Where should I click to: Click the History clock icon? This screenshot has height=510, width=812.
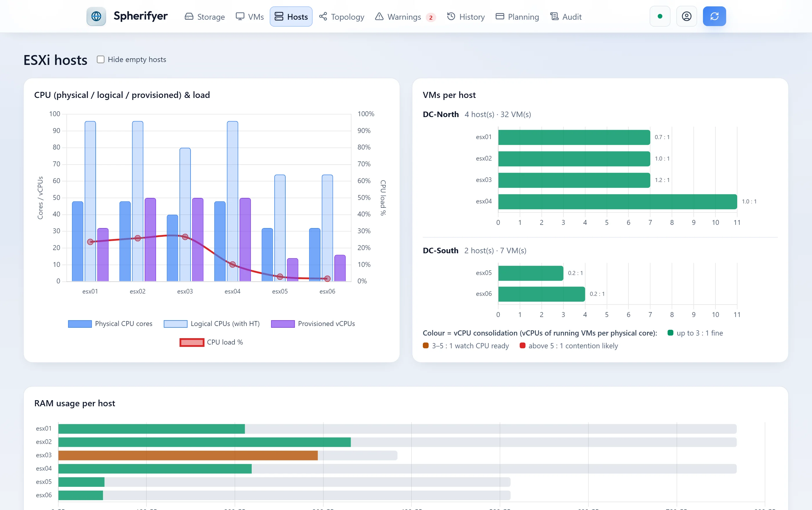451,17
